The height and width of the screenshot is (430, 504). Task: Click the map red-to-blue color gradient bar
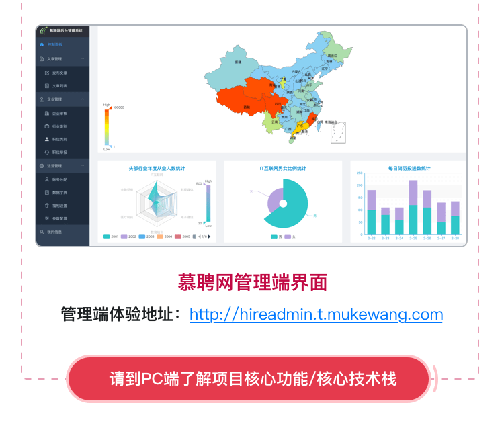[x=107, y=127]
